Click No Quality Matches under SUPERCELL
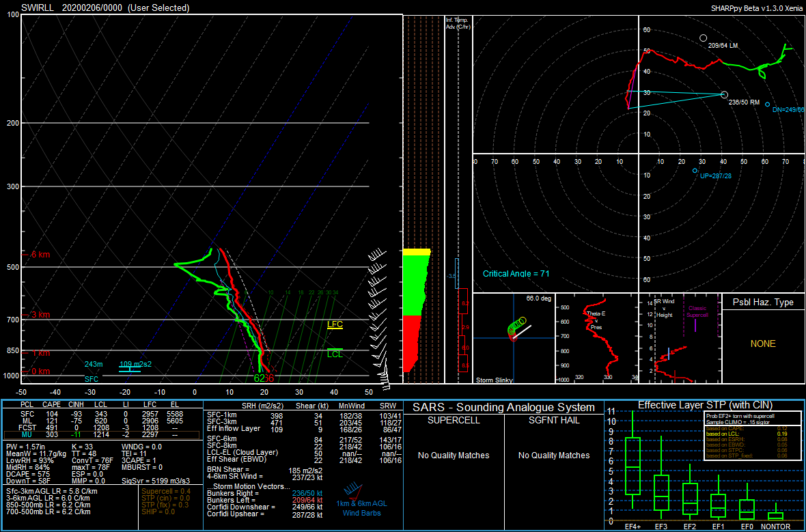This screenshot has height=532, width=806. coord(454,456)
